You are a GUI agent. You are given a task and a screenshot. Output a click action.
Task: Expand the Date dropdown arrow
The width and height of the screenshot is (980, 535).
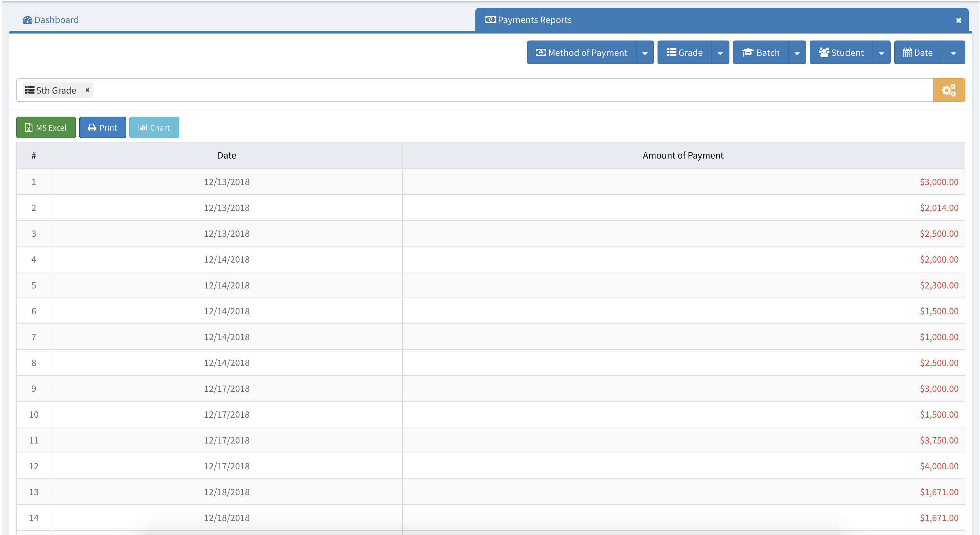[953, 53]
